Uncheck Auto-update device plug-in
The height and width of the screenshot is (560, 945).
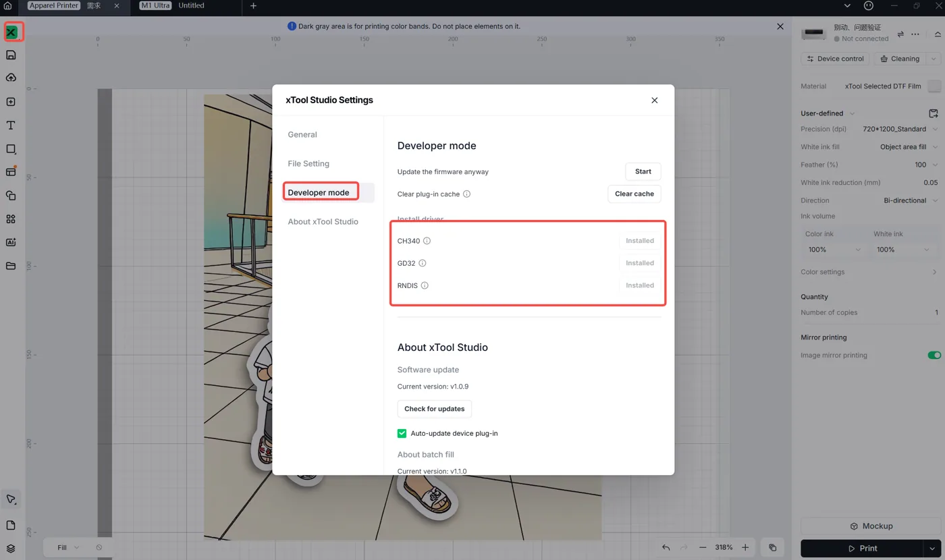(402, 433)
